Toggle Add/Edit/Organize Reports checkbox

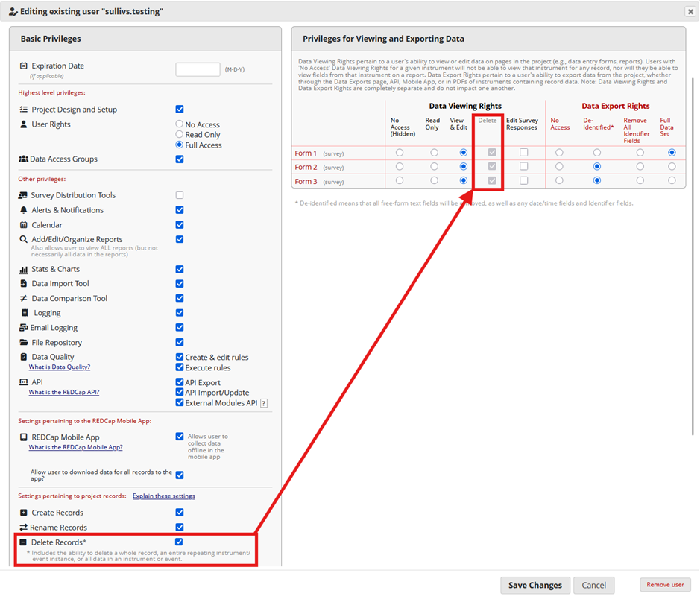(x=180, y=239)
